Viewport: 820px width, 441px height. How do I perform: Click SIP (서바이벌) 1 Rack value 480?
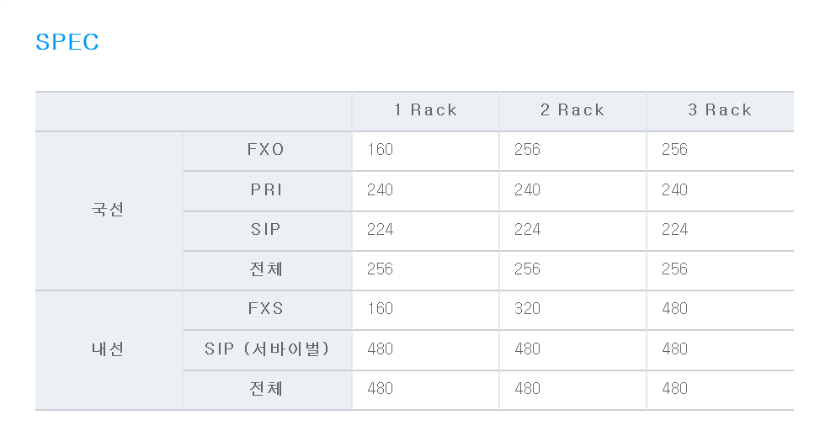point(380,349)
